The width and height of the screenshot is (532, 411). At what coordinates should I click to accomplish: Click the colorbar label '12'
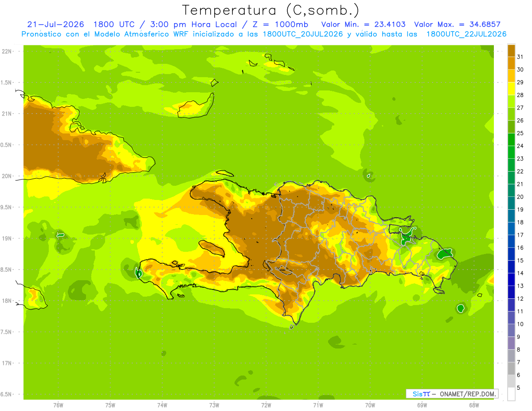(520, 298)
